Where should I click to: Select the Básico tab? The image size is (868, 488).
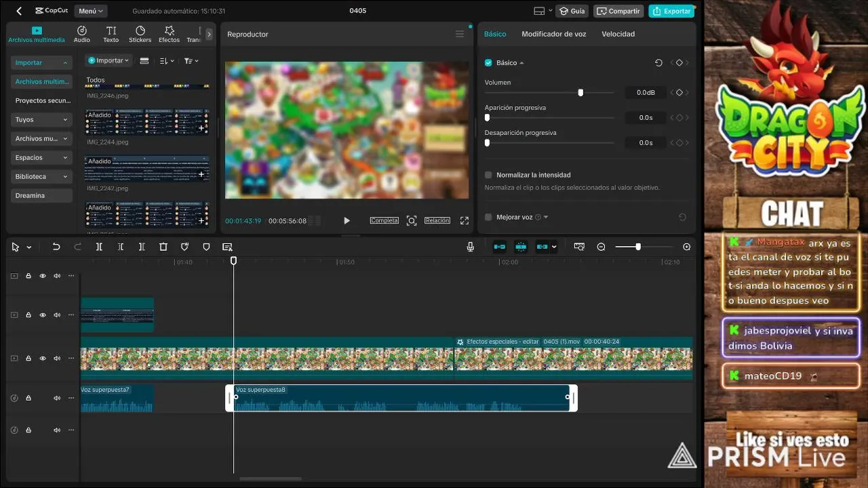click(495, 34)
